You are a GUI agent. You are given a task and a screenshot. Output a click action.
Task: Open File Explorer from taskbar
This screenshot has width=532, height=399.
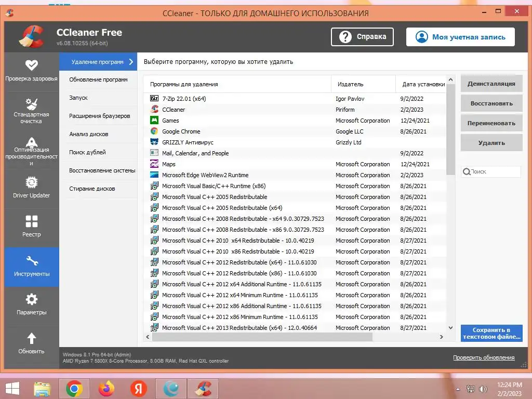pyautogui.click(x=42, y=389)
